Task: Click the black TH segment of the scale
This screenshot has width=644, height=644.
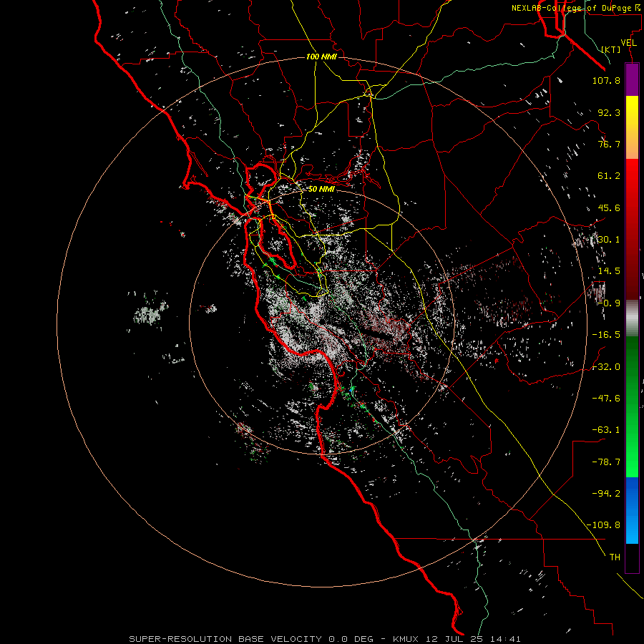Action: pos(632,558)
